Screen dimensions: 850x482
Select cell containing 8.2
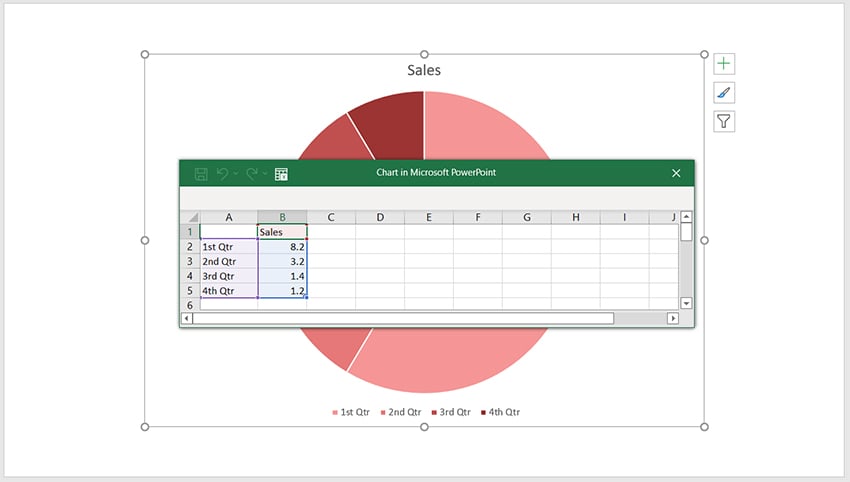(x=282, y=246)
